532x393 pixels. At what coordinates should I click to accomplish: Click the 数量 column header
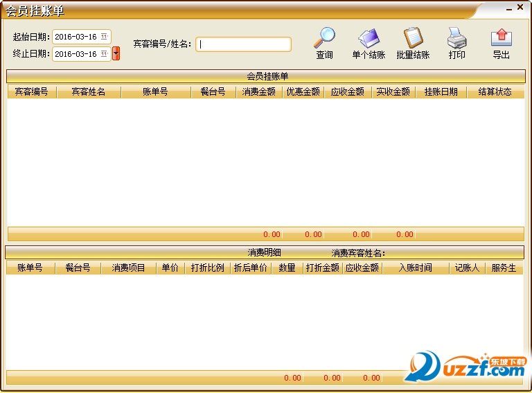287,268
